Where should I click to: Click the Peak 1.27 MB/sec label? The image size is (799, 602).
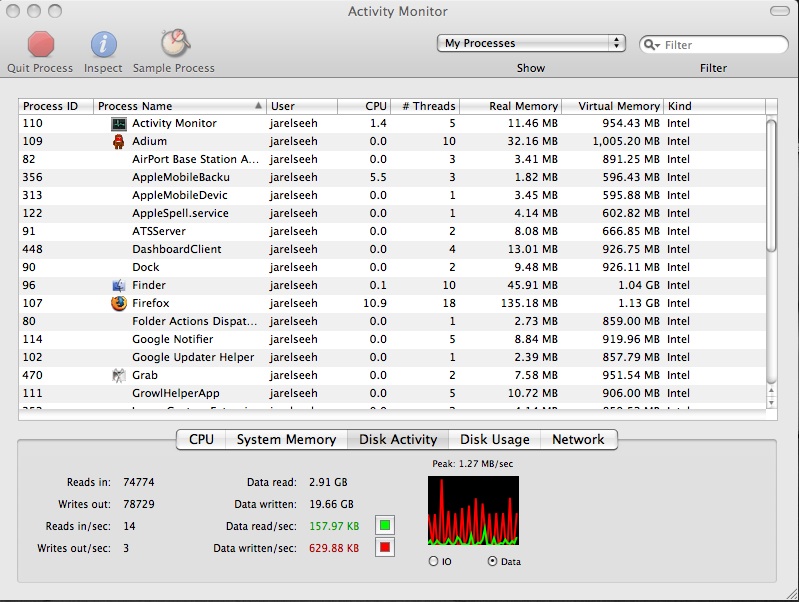(472, 464)
